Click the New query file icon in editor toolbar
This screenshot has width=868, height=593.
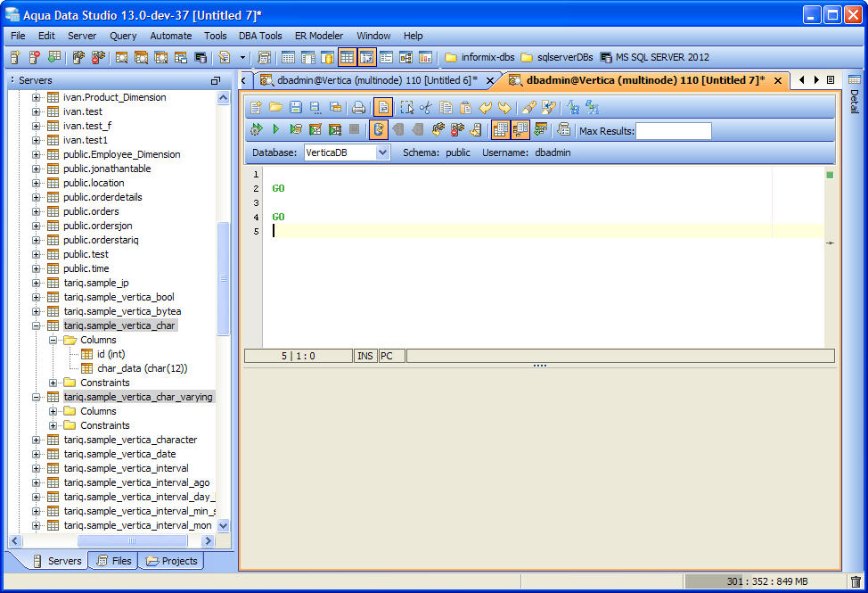(x=256, y=107)
